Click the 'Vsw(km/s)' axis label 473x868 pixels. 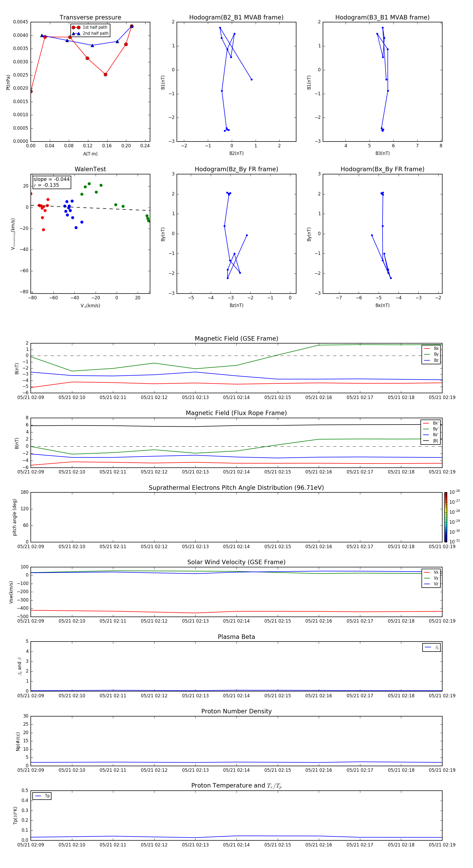(11, 592)
